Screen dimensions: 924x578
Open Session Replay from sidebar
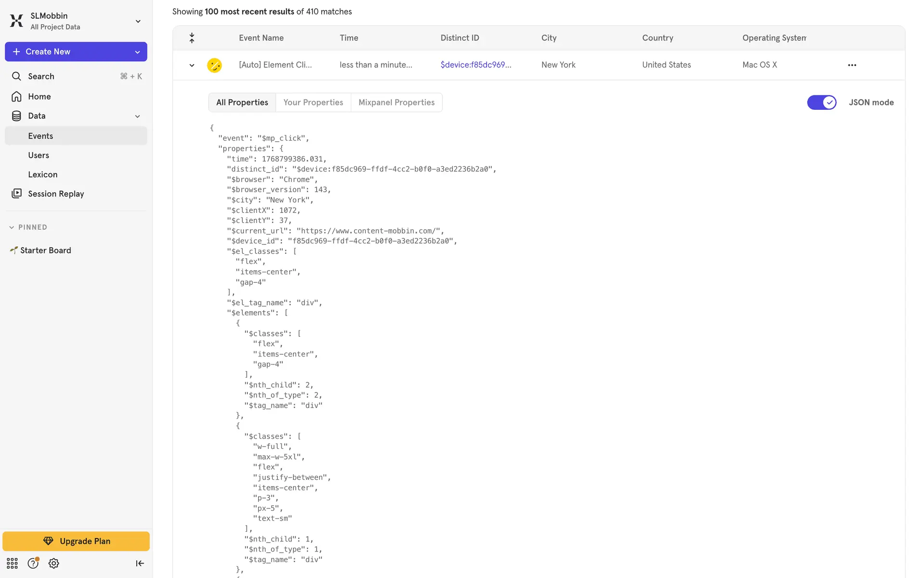point(56,194)
